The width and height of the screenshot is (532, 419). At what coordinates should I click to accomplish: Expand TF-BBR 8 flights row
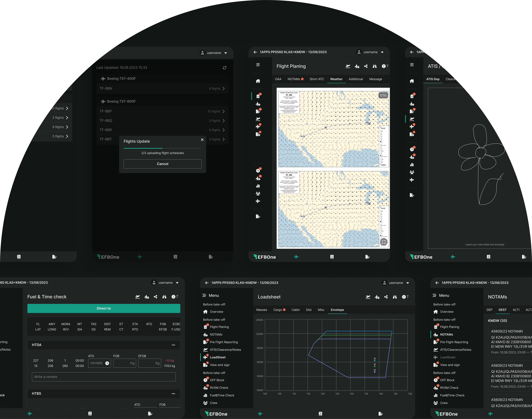coord(163,130)
